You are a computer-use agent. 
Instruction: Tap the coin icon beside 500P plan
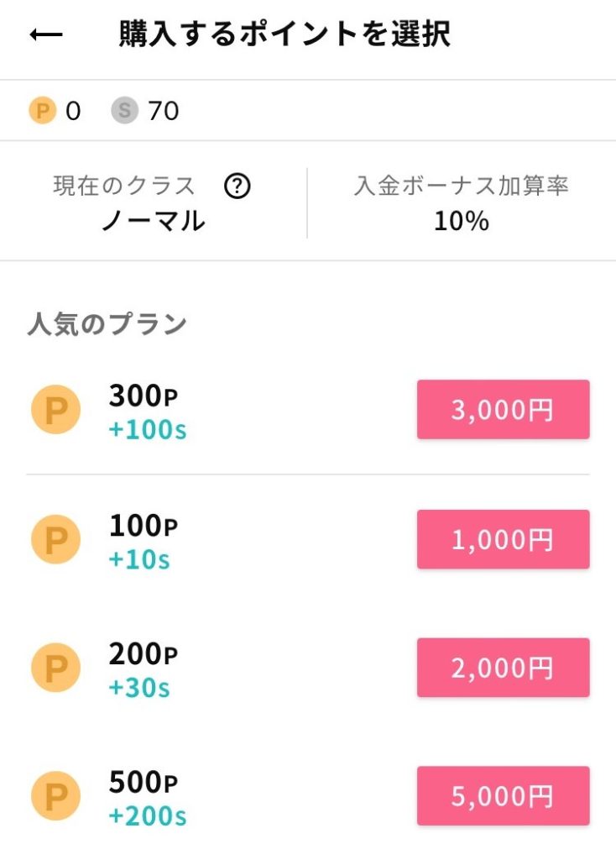coord(55,796)
